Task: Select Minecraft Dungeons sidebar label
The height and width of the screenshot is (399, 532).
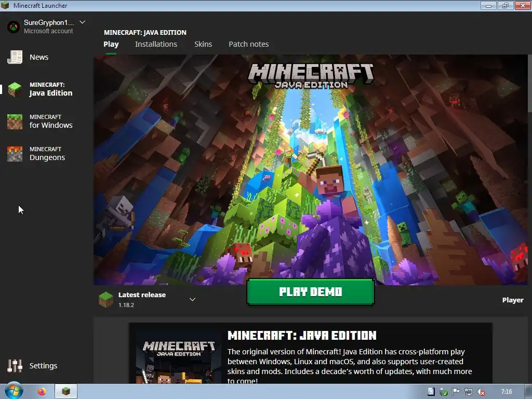Action: pos(47,154)
